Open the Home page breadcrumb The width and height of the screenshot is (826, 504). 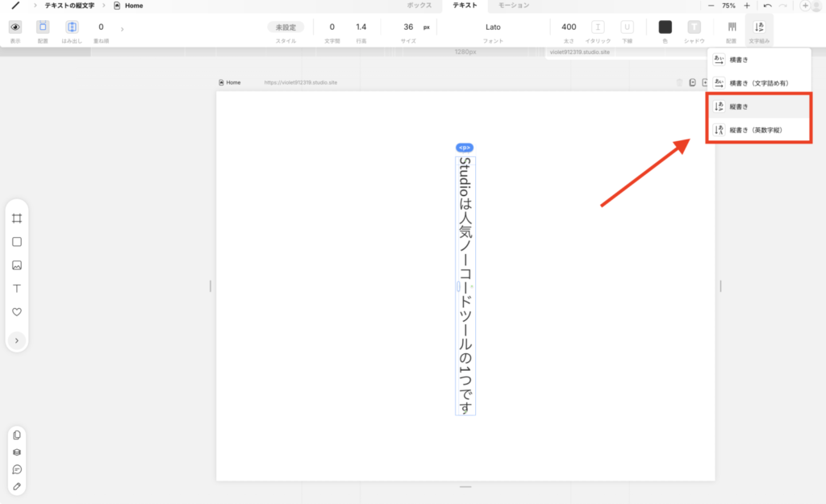pyautogui.click(x=128, y=6)
